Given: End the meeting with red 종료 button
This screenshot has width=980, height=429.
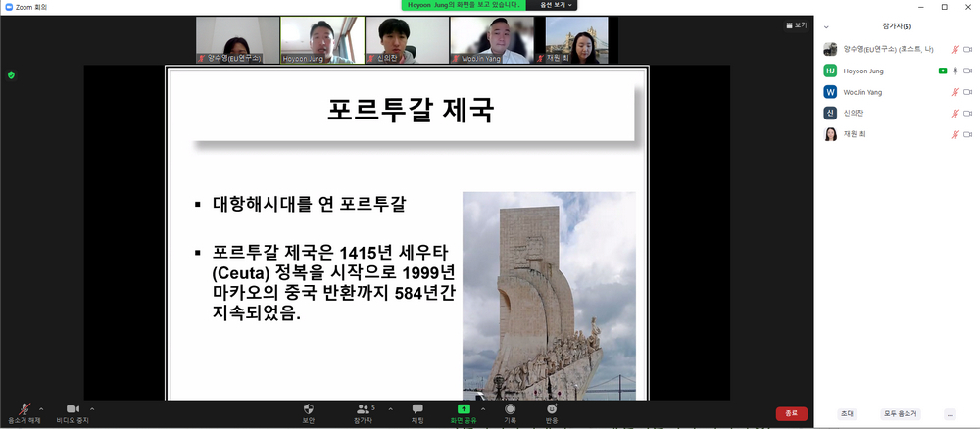Looking at the screenshot, I should [x=791, y=413].
